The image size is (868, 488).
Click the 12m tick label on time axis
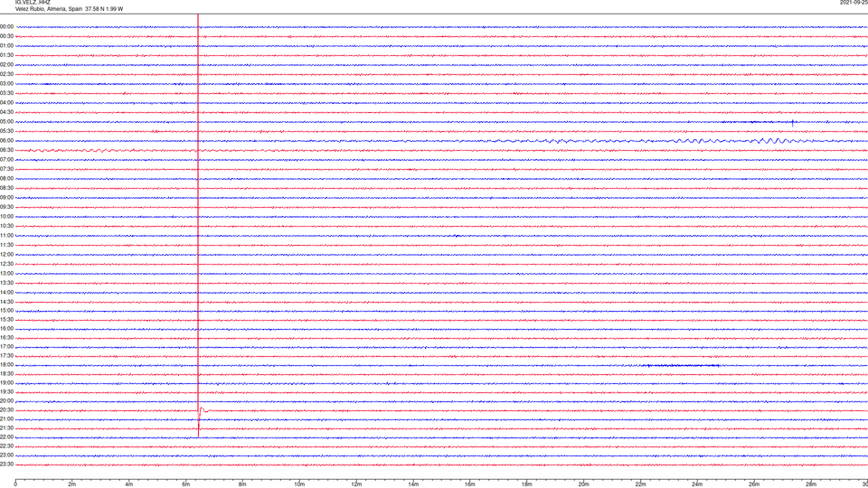(x=356, y=484)
